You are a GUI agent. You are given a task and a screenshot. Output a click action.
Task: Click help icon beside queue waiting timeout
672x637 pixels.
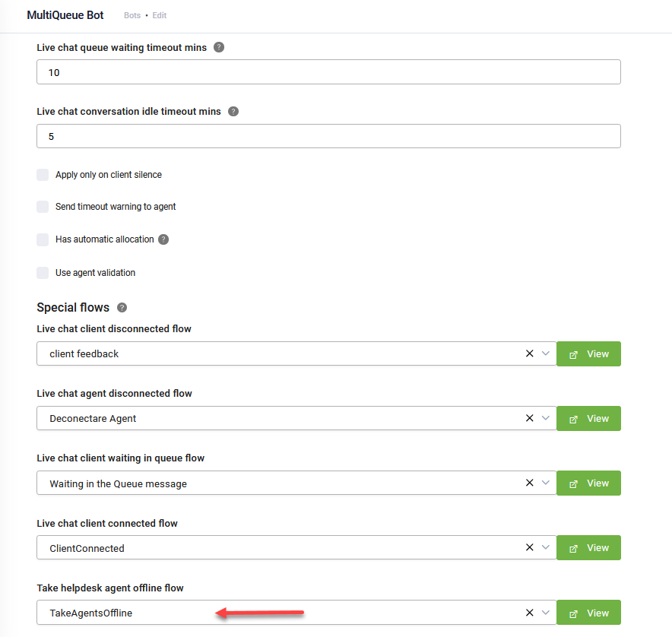(219, 47)
